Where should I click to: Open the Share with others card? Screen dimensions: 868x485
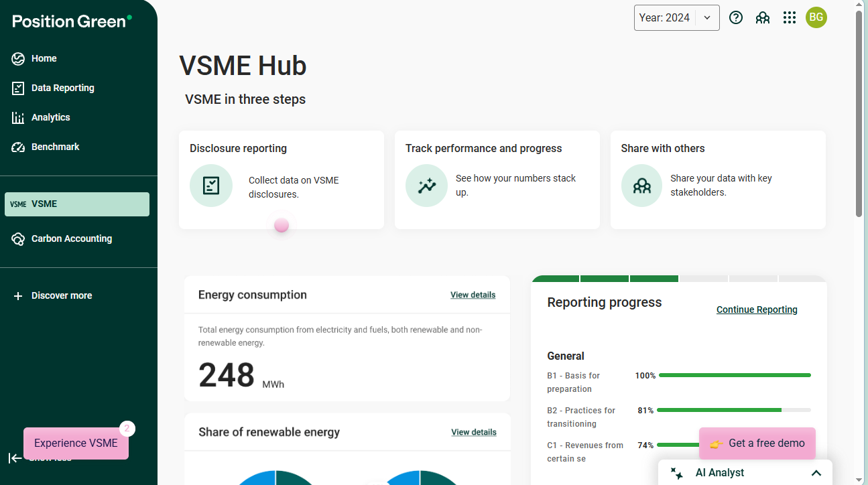pyautogui.click(x=718, y=180)
